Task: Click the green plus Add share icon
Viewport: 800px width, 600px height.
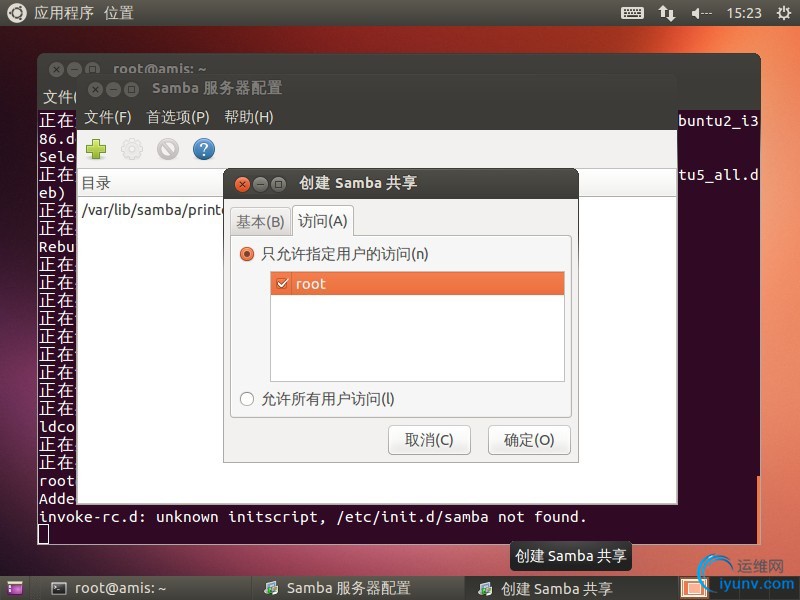Action: tap(96, 149)
